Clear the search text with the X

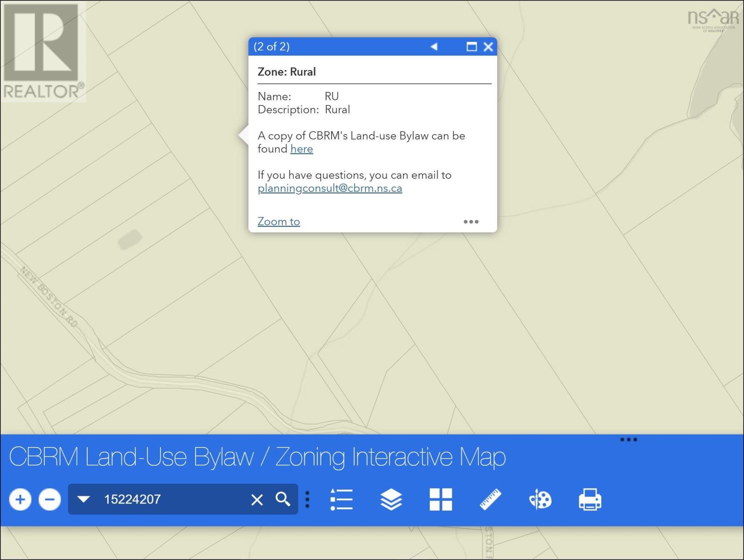pyautogui.click(x=257, y=500)
